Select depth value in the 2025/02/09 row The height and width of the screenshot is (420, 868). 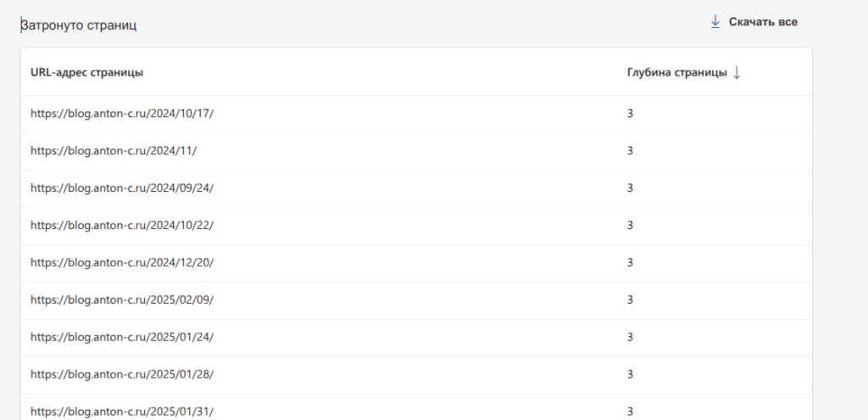tap(631, 300)
